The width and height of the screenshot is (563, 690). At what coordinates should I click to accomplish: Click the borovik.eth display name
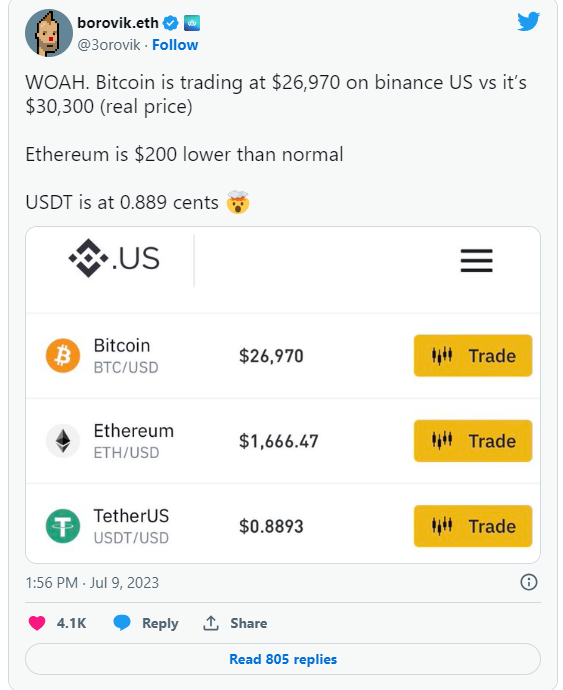118,23
